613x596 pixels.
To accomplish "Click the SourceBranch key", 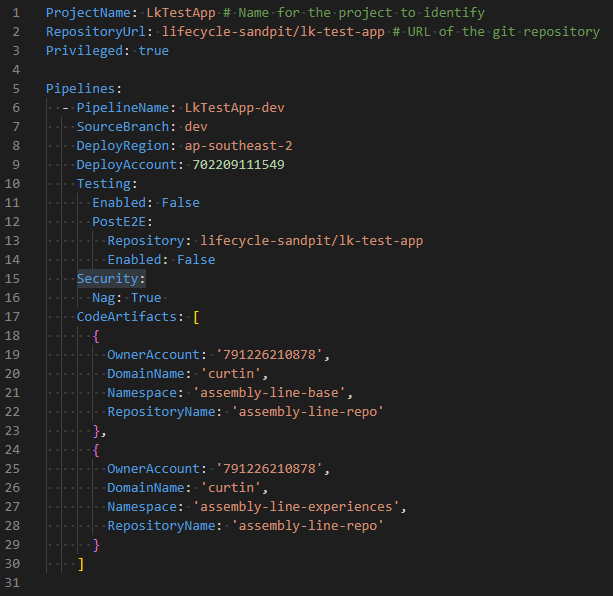I will 123,127.
